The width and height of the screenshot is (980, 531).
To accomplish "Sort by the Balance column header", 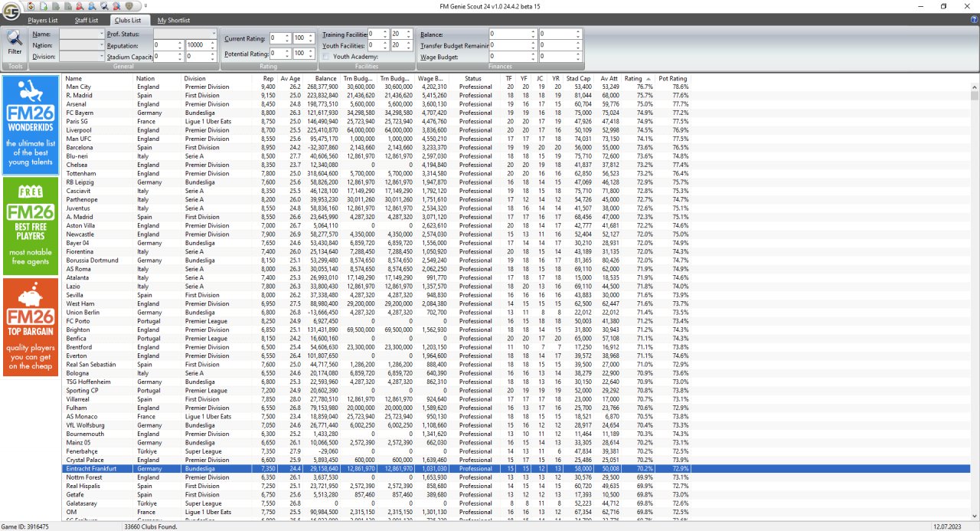I will point(322,78).
